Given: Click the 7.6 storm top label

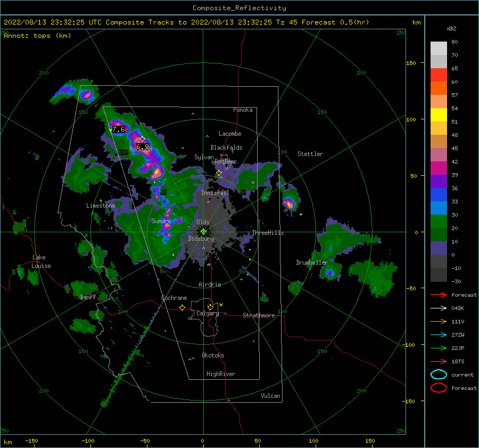Looking at the screenshot, I should point(119,129).
